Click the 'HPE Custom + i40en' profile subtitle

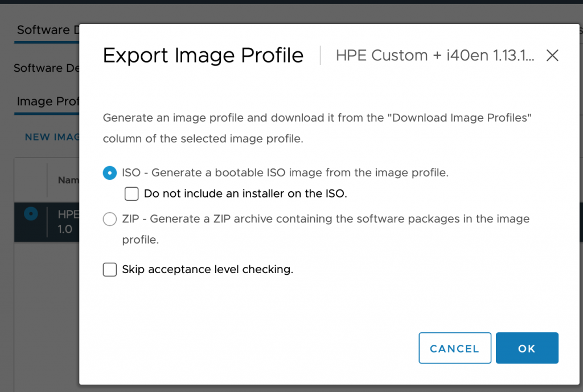(435, 55)
